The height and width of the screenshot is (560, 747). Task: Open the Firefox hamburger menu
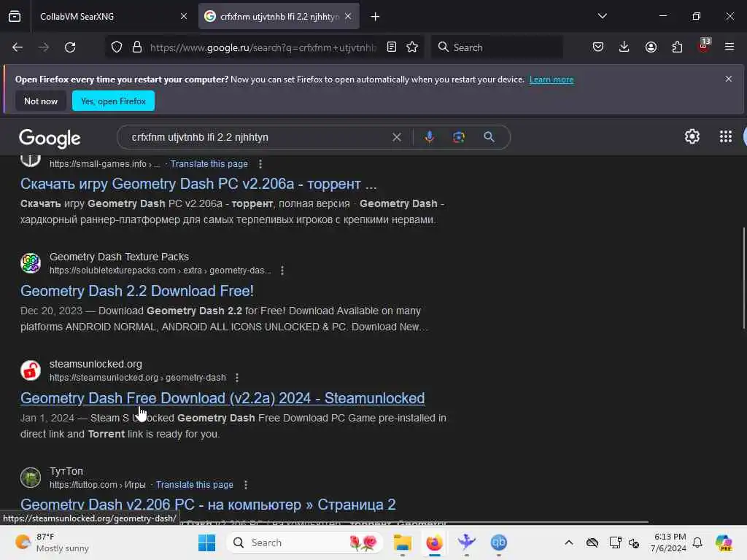click(x=729, y=47)
